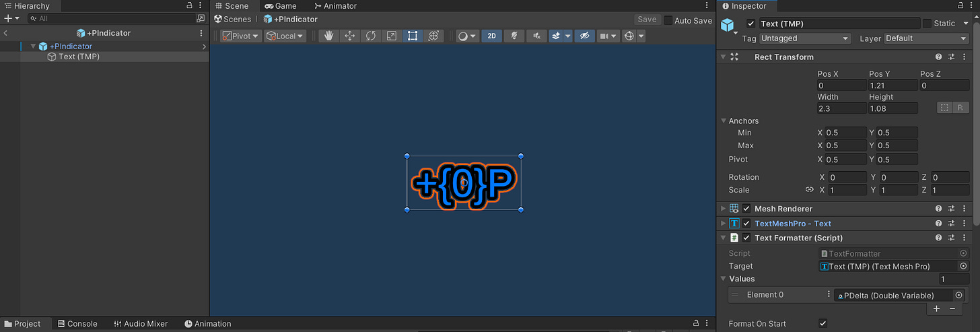Toggle Blueprint mode button in Rect Transform

pos(945,108)
